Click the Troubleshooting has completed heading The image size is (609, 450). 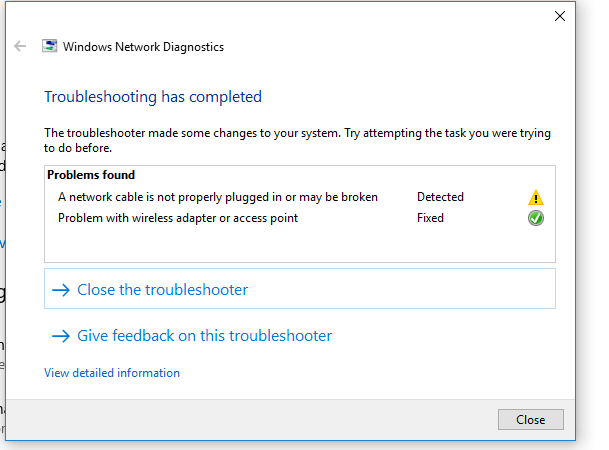coord(153,97)
